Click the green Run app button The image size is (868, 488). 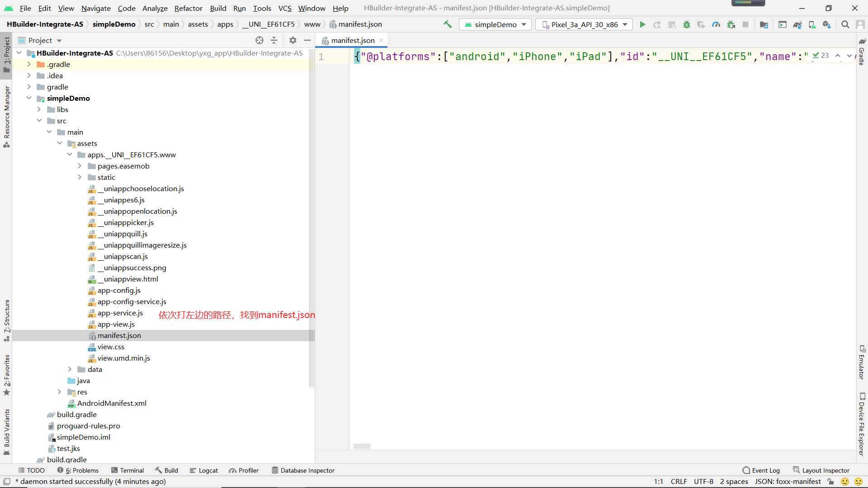pyautogui.click(x=642, y=24)
